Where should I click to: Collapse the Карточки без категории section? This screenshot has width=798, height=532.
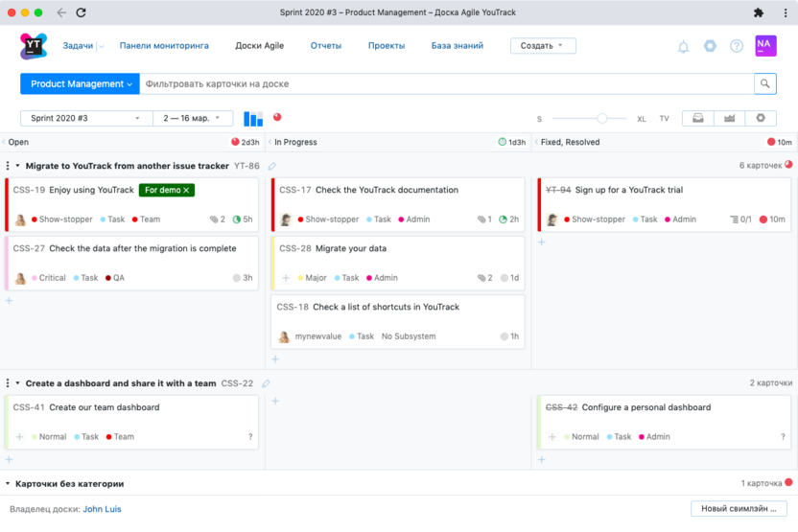[8, 484]
